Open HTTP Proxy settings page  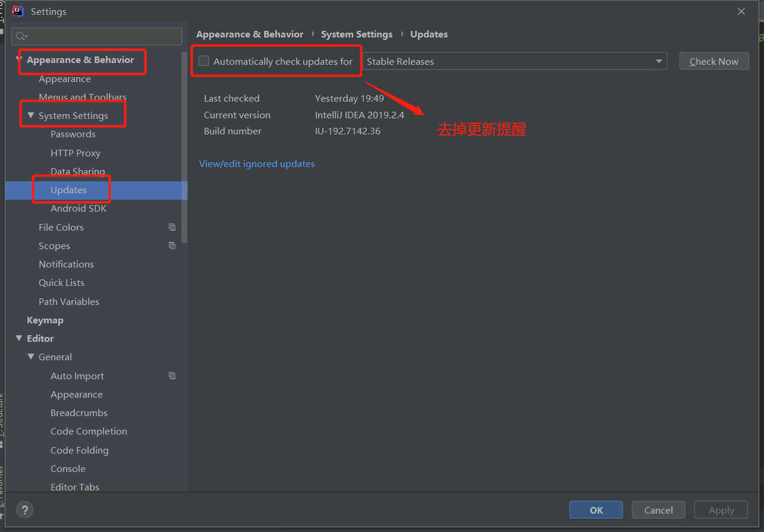[76, 153]
